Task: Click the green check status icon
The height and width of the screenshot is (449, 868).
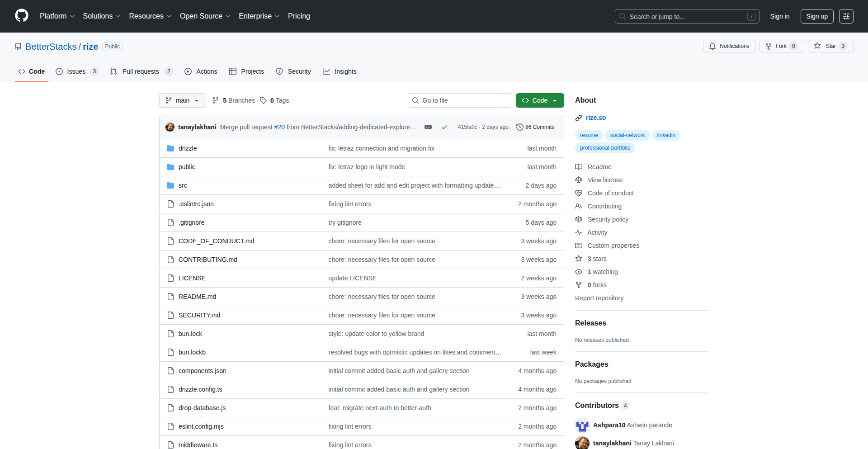Action: tap(444, 127)
